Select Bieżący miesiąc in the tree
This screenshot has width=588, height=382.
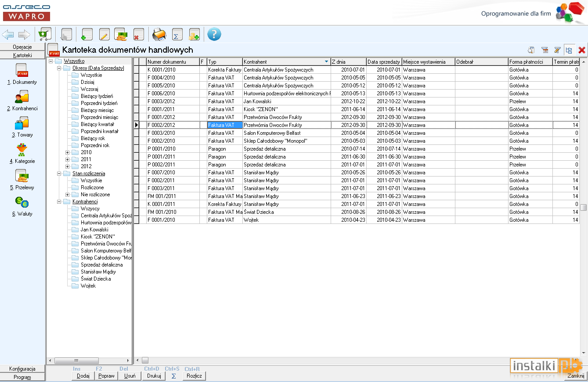(97, 110)
